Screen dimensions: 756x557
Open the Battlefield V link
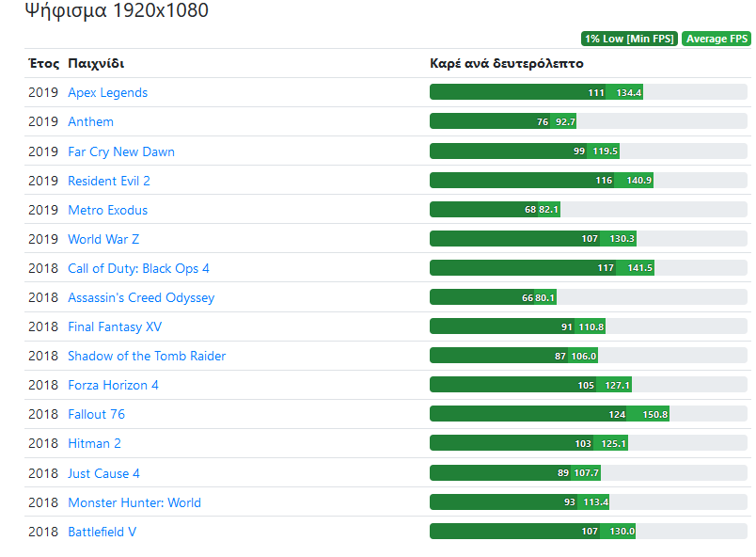(x=102, y=532)
